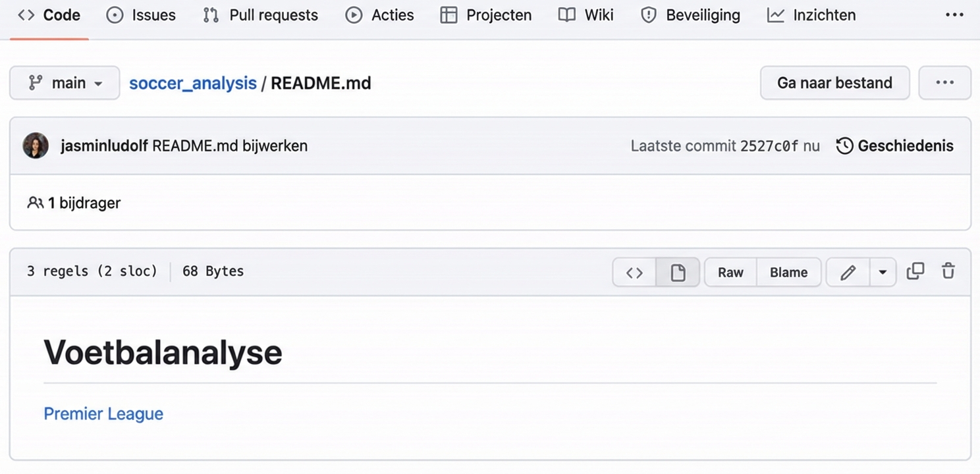Delete this file with trash icon
The width and height of the screenshot is (980, 474).
pyautogui.click(x=948, y=271)
